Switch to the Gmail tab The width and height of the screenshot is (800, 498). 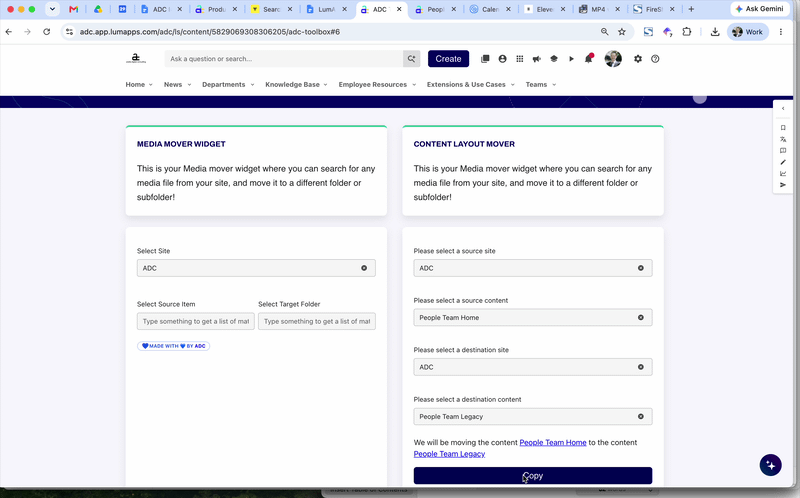(x=73, y=9)
